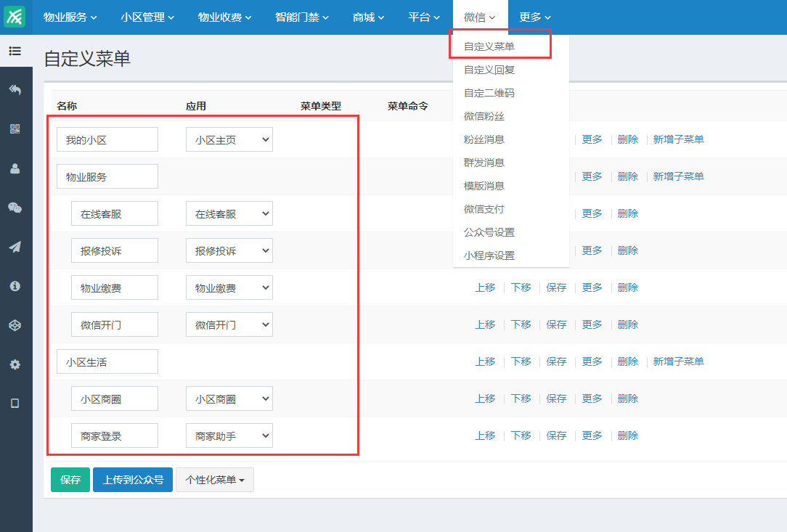Click 新增子菜单 link for 小区生活 row
Viewport: 787px width, 532px height.
click(x=678, y=361)
